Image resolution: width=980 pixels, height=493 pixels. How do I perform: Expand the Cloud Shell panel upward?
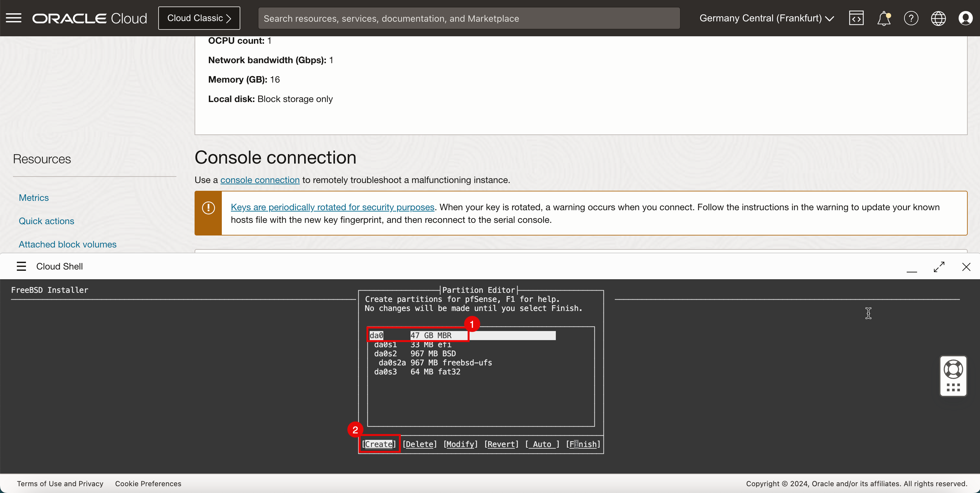939,266
